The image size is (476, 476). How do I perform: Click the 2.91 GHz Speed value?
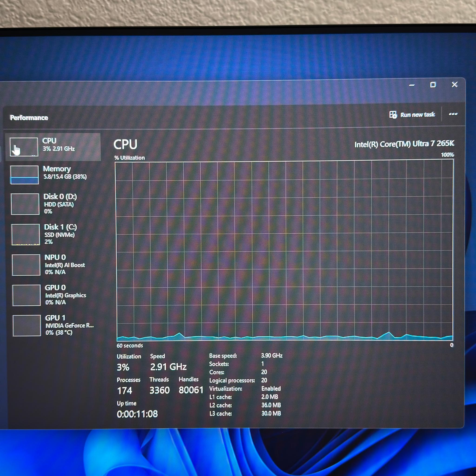169,367
